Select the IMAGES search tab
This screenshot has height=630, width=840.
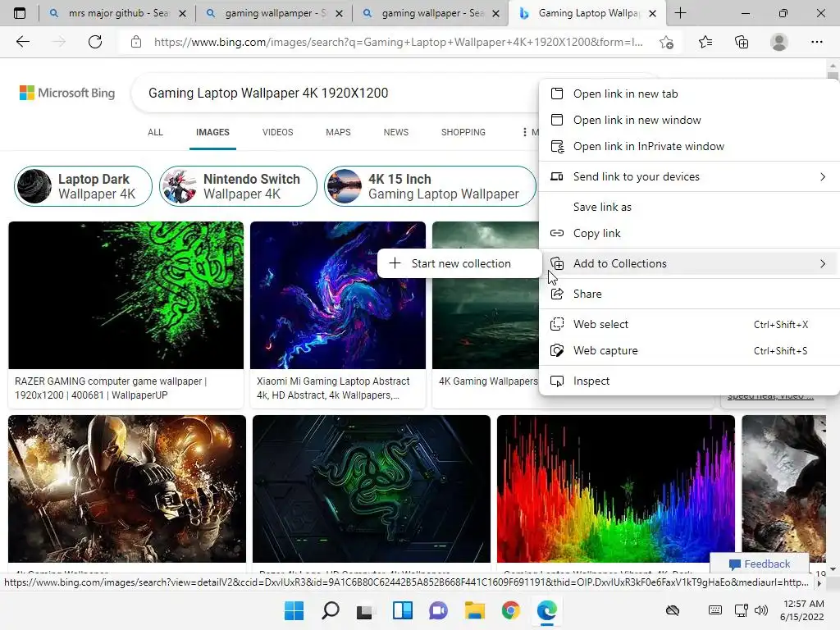point(212,132)
